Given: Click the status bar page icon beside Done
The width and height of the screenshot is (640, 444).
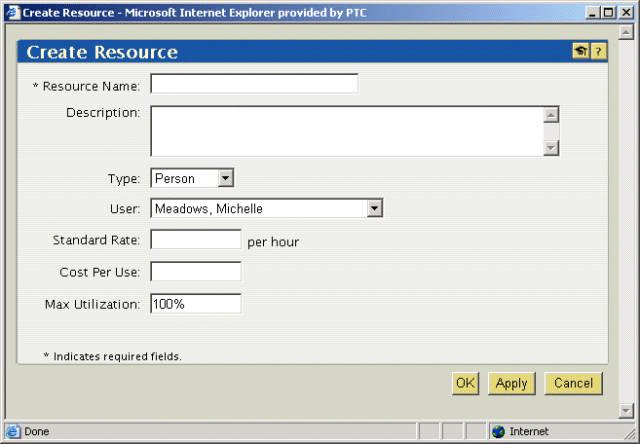Looking at the screenshot, I should (x=13, y=431).
